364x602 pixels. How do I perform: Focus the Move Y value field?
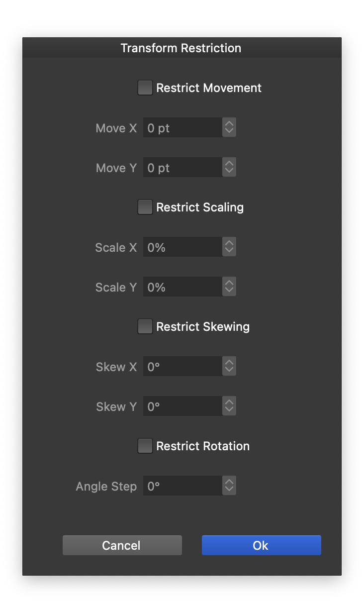[182, 168]
